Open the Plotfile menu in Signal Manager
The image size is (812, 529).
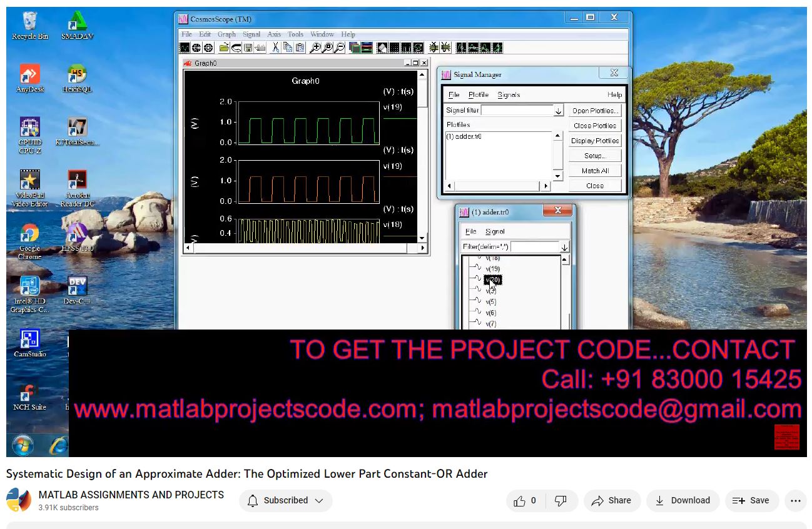coord(479,95)
